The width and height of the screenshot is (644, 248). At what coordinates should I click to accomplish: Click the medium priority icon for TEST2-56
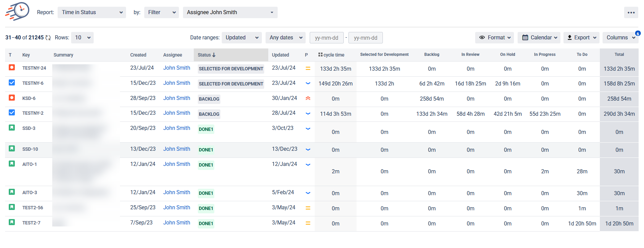pos(308,208)
